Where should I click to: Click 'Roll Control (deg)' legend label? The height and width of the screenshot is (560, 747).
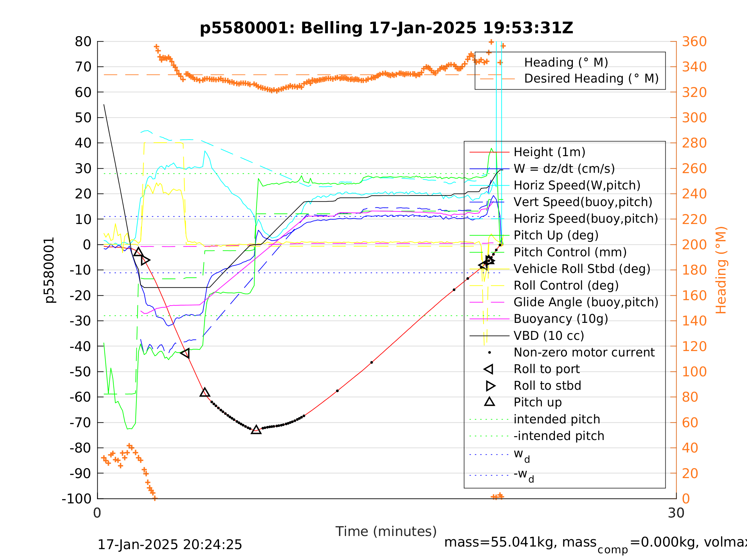(566, 285)
